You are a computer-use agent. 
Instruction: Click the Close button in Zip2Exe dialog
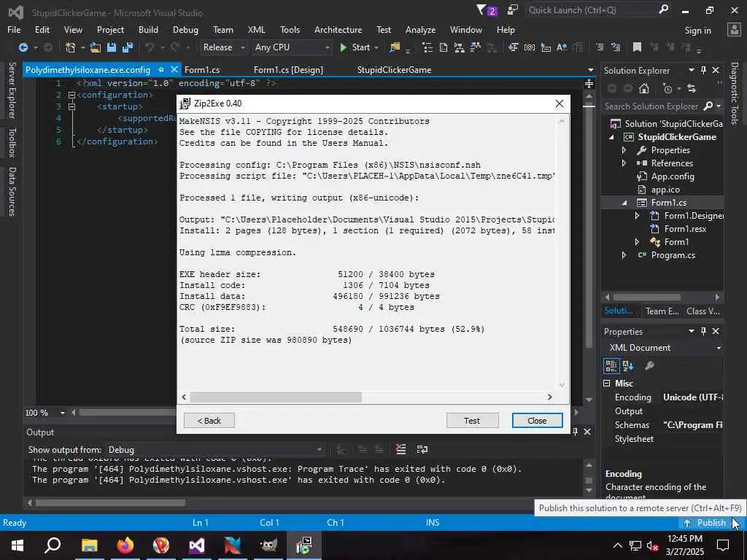pos(537,421)
